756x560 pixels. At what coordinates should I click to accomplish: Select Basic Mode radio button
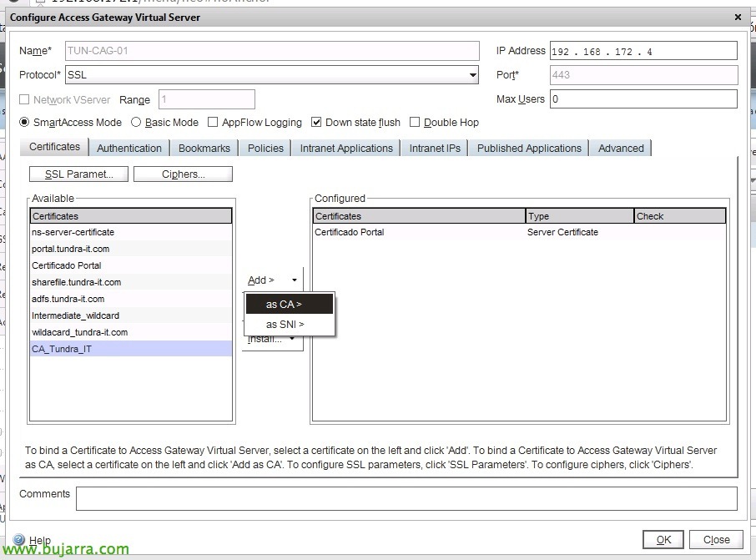136,122
